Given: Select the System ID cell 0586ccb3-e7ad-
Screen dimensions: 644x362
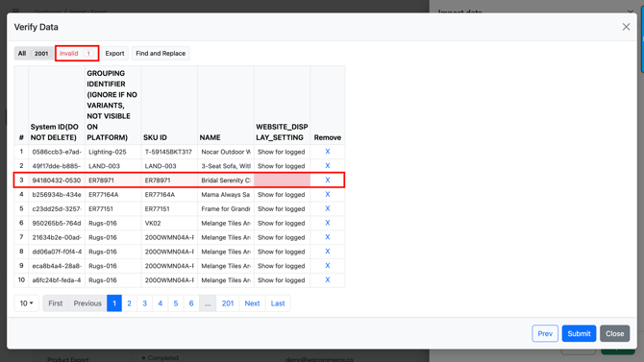Looking at the screenshot, I should (57, 152).
